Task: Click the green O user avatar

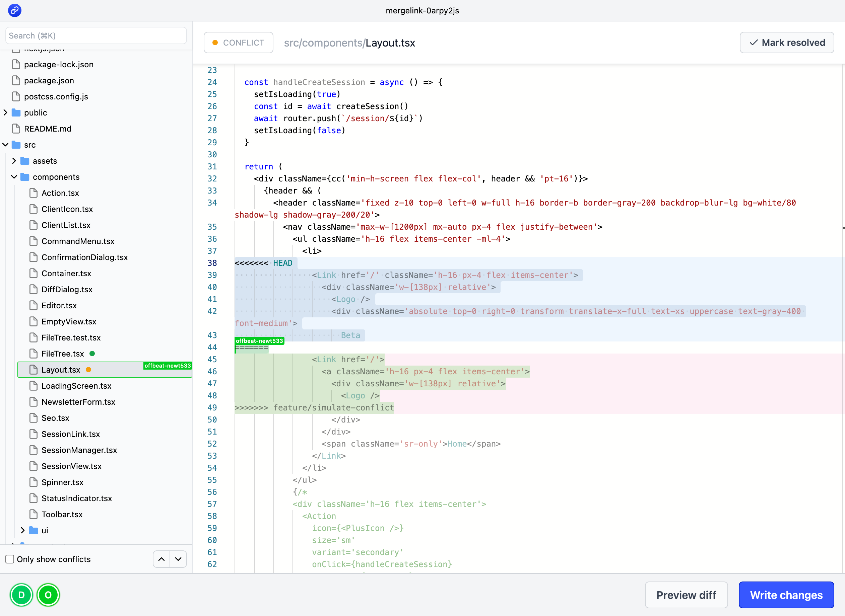Action: click(48, 595)
